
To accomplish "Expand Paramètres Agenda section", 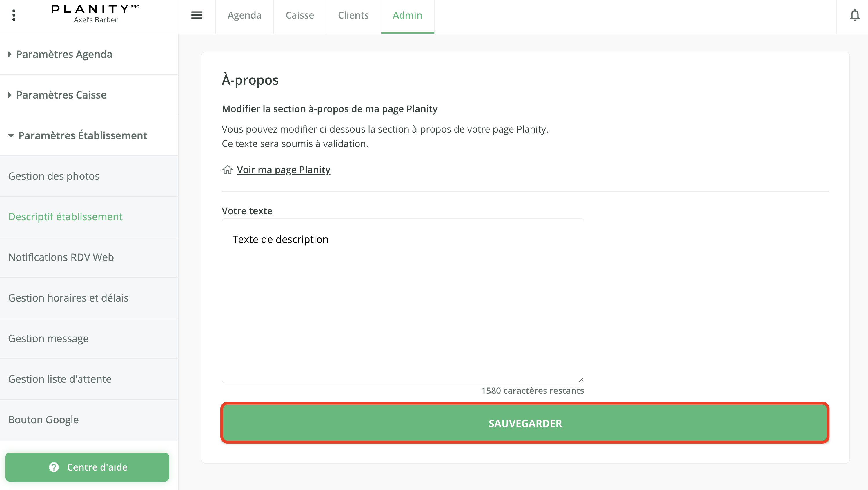I will (x=64, y=54).
